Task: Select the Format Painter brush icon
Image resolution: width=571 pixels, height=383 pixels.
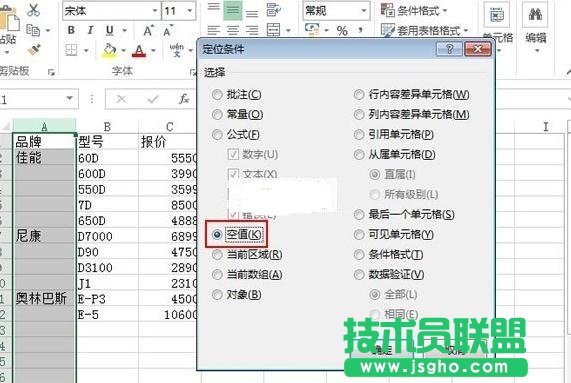Action: [x=34, y=50]
